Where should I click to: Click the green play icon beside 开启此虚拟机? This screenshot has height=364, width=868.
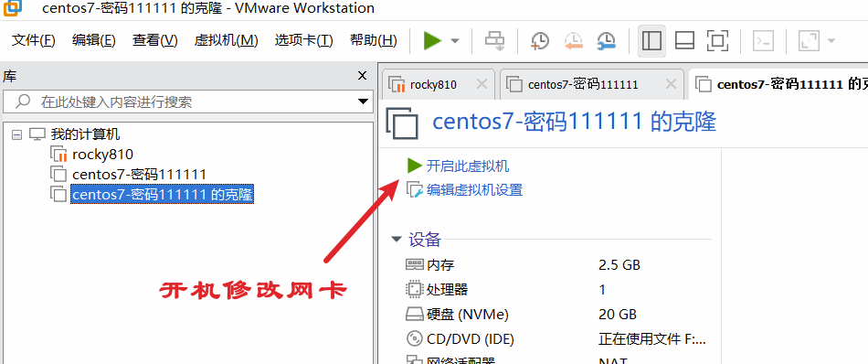pyautogui.click(x=415, y=166)
